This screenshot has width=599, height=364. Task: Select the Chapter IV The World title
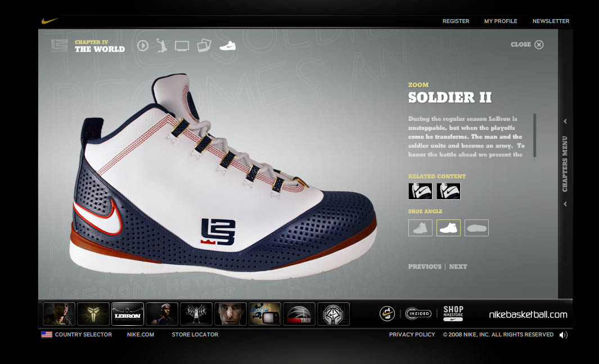(x=100, y=46)
